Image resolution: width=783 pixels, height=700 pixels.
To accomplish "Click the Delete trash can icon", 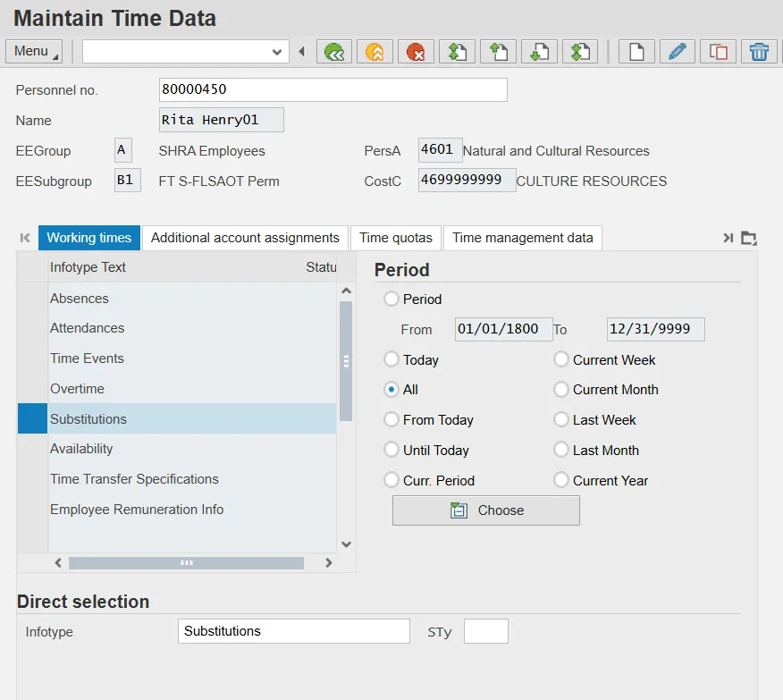I will point(759,52).
